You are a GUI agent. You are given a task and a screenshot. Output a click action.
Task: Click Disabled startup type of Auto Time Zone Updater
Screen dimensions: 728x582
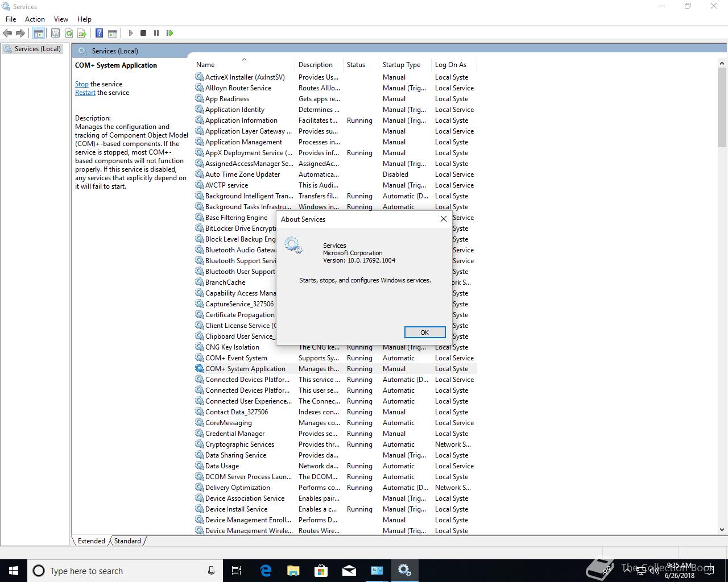[395, 174]
